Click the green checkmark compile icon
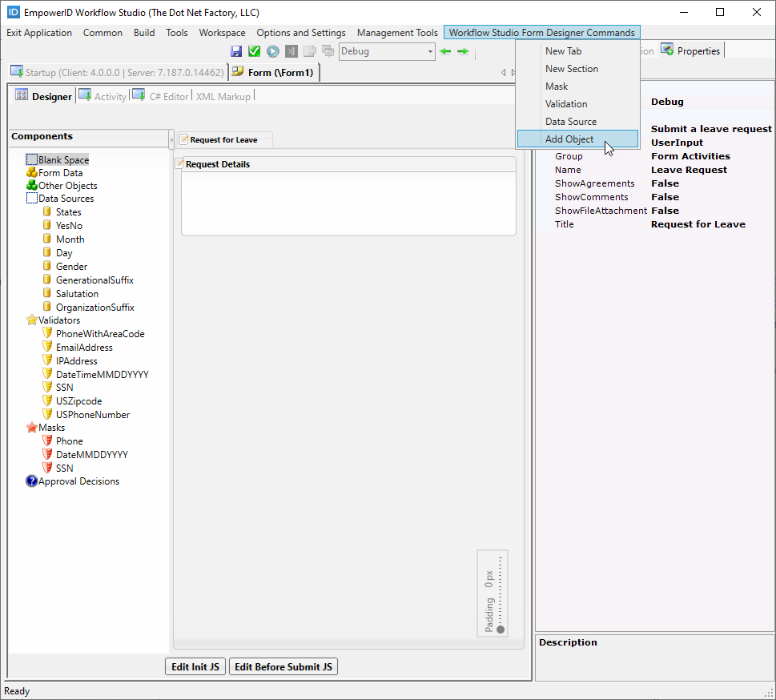Screen dimensions: 776x700 pyautogui.click(x=255, y=50)
